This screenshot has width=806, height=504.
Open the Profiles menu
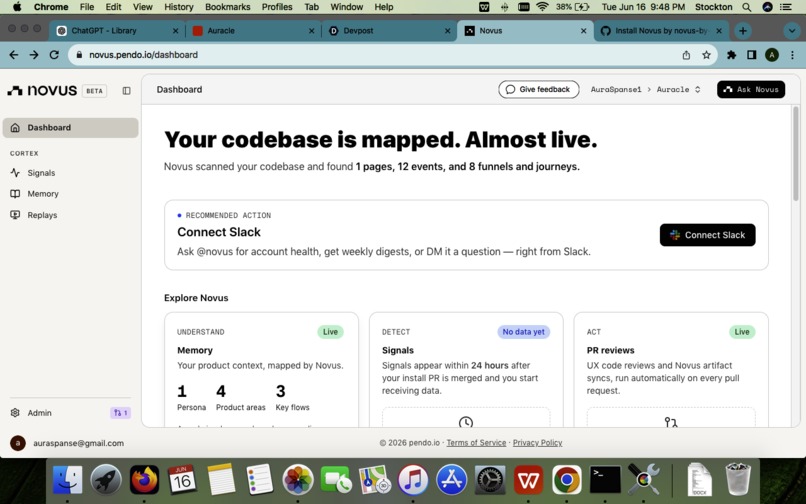click(277, 7)
